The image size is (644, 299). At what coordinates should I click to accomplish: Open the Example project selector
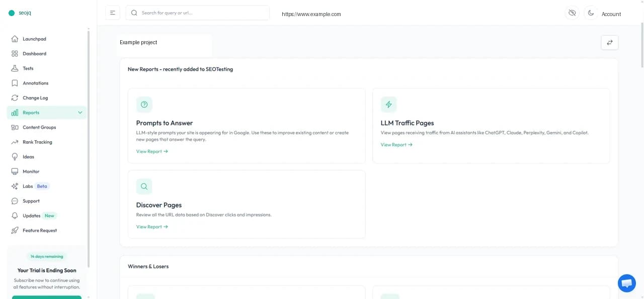[x=138, y=42]
